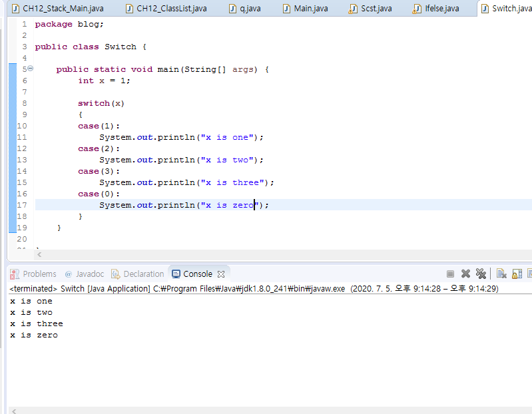Clear the console output icon
The image size is (532, 414).
[501, 274]
